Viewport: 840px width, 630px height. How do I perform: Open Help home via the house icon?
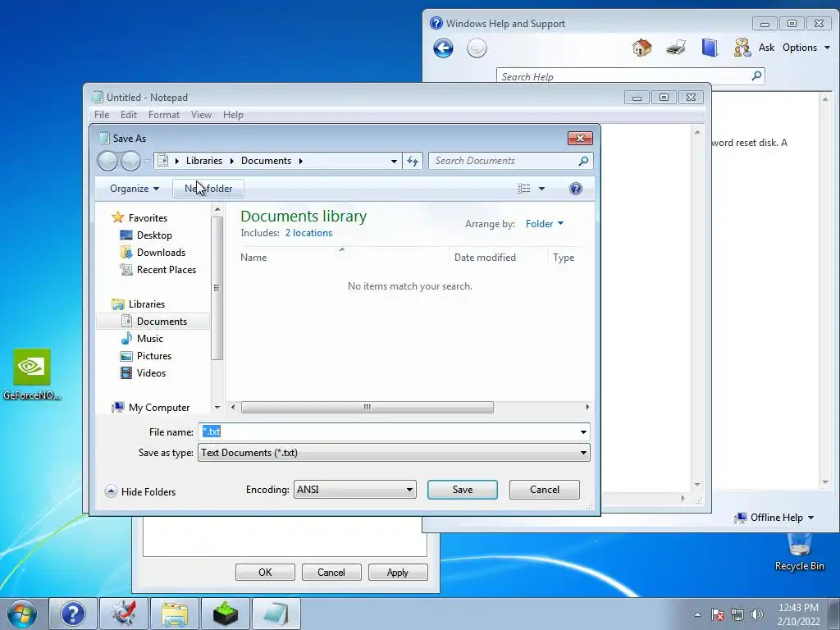(x=641, y=48)
